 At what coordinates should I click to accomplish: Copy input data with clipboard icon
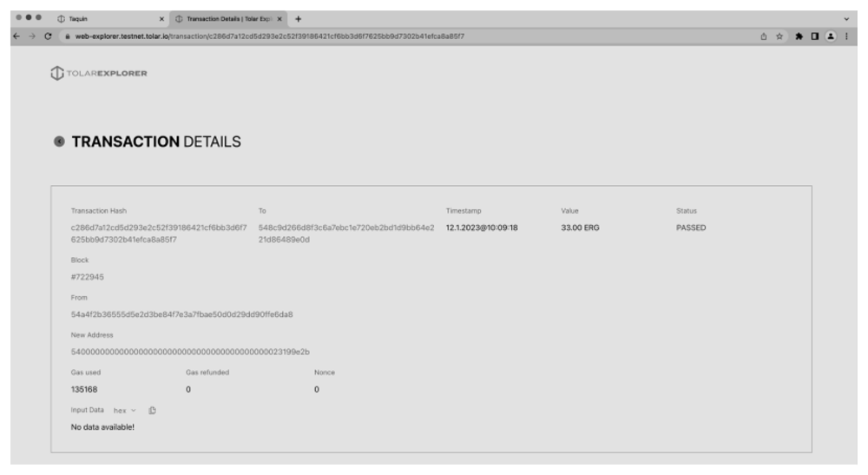[152, 410]
